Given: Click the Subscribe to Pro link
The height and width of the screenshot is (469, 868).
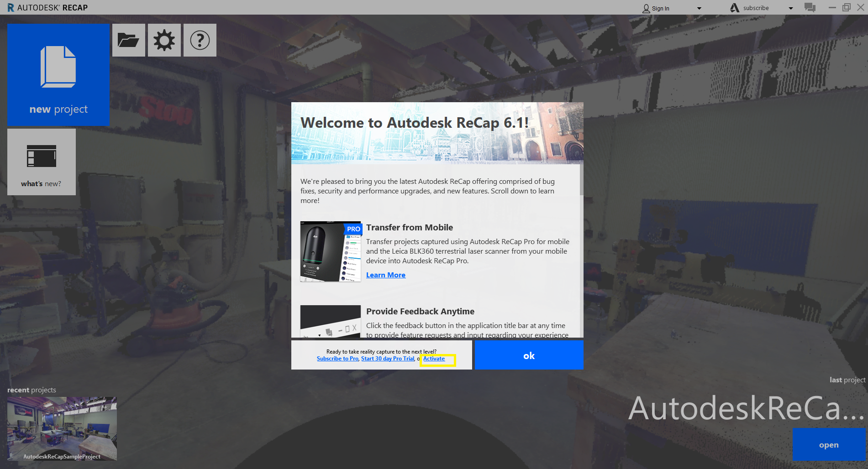Looking at the screenshot, I should pyautogui.click(x=338, y=359).
